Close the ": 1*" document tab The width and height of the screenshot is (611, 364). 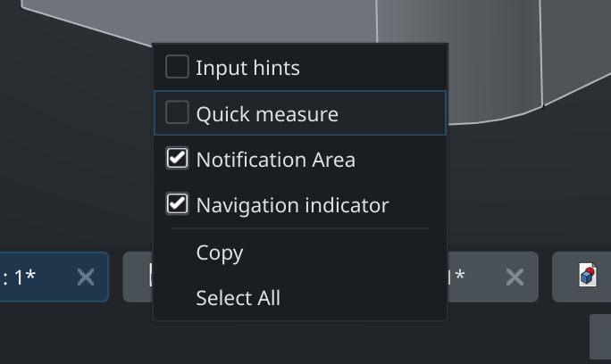pos(86,277)
